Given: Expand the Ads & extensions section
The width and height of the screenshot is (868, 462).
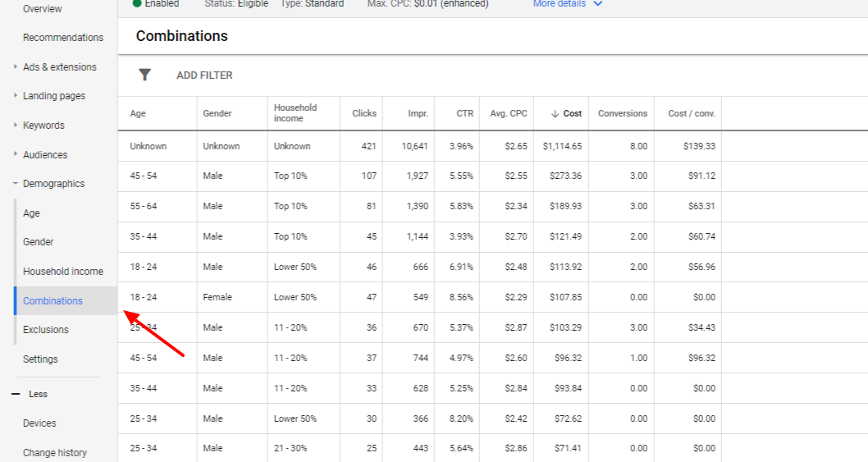Looking at the screenshot, I should (16, 67).
